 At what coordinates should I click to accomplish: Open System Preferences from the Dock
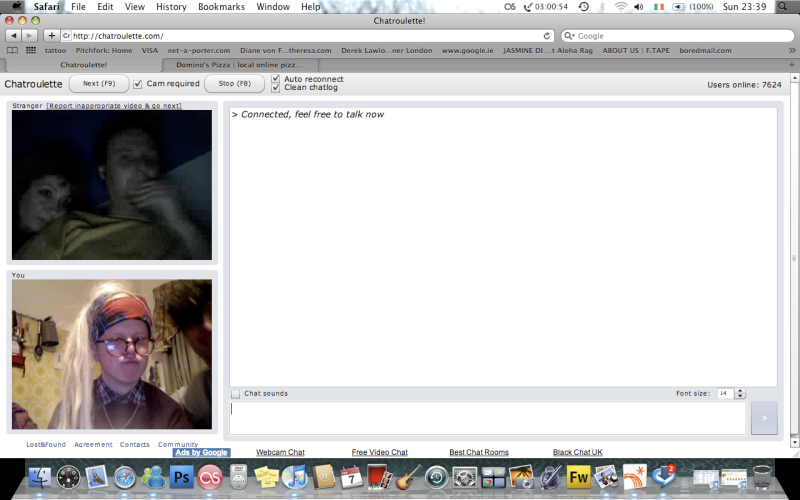(x=465, y=478)
